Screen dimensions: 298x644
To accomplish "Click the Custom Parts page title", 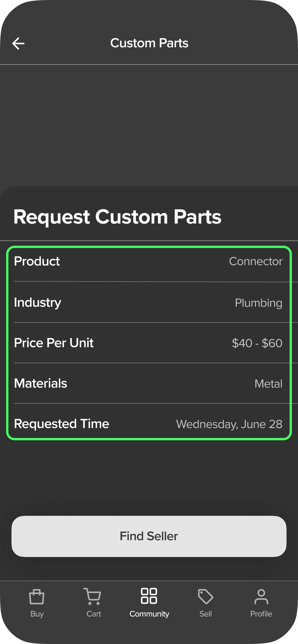I will (x=149, y=43).
